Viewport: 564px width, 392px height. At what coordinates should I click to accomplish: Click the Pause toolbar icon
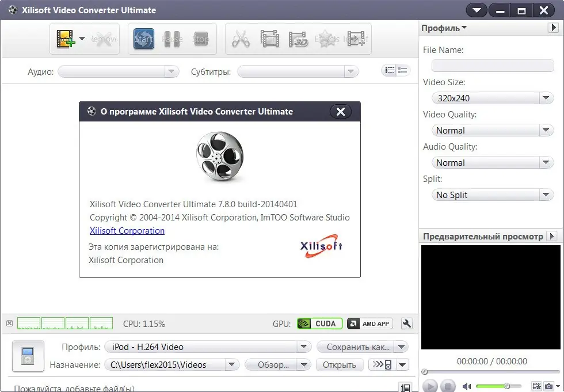pyautogui.click(x=172, y=39)
